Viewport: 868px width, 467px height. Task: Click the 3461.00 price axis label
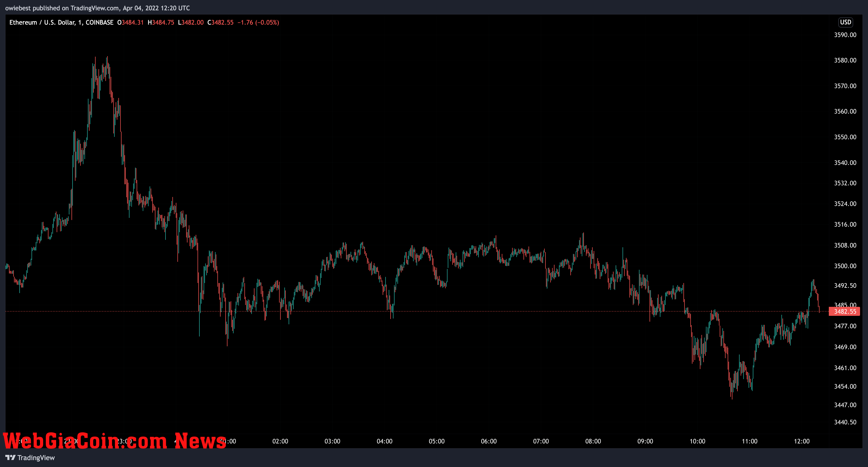tap(845, 368)
